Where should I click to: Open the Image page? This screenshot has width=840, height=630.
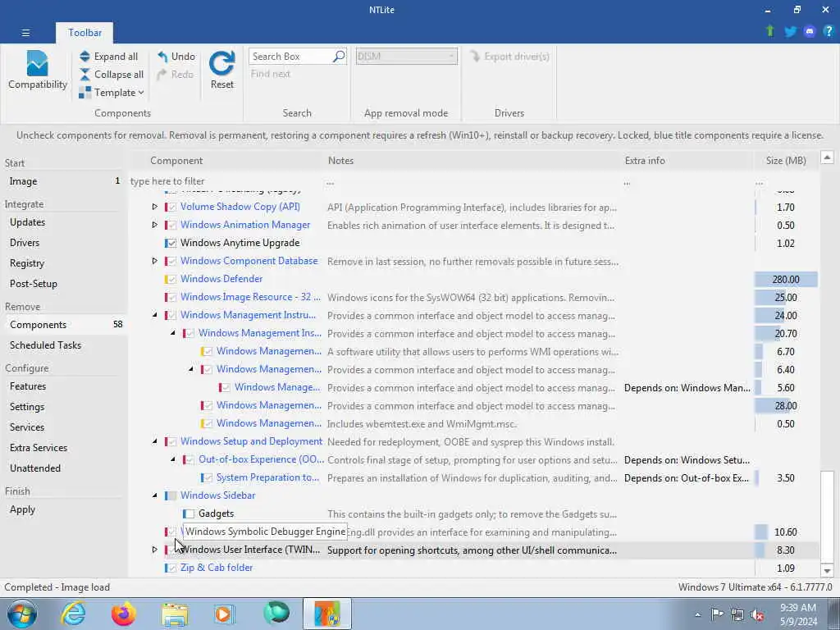pyautogui.click(x=64, y=181)
